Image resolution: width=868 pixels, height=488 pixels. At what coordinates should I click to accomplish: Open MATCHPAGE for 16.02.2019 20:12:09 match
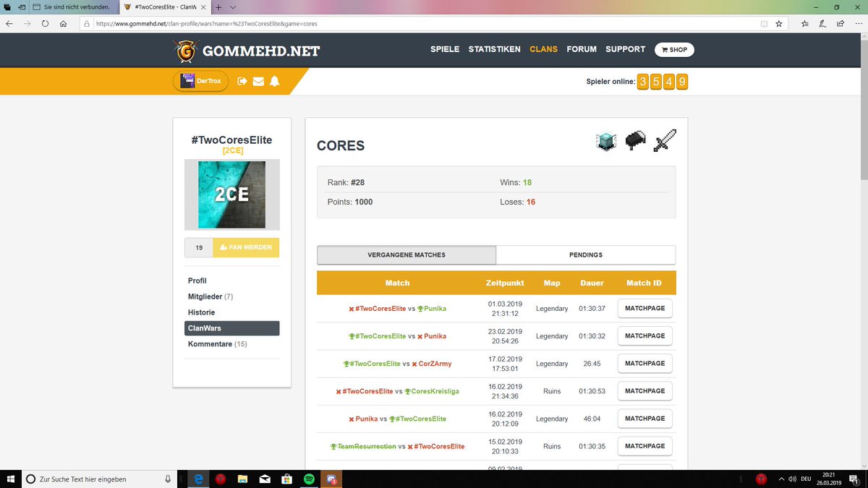(x=644, y=419)
